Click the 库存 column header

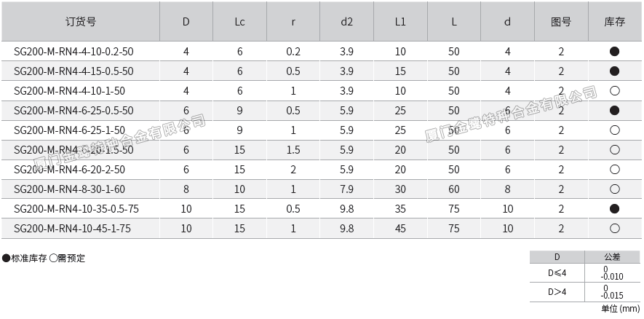point(615,22)
